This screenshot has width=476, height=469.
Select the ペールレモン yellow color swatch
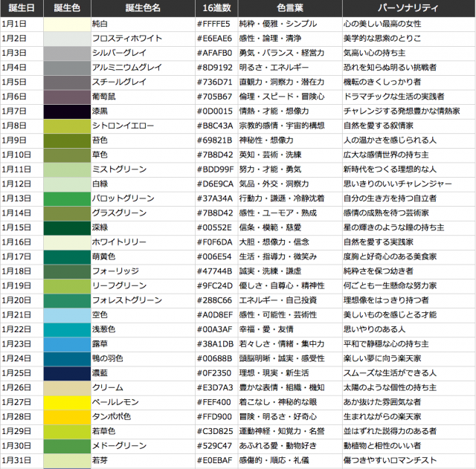66,402
